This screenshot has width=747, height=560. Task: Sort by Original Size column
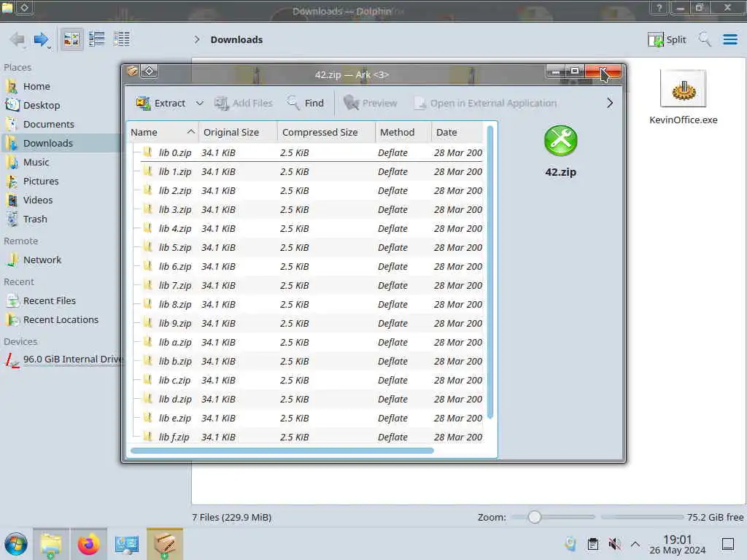point(238,133)
